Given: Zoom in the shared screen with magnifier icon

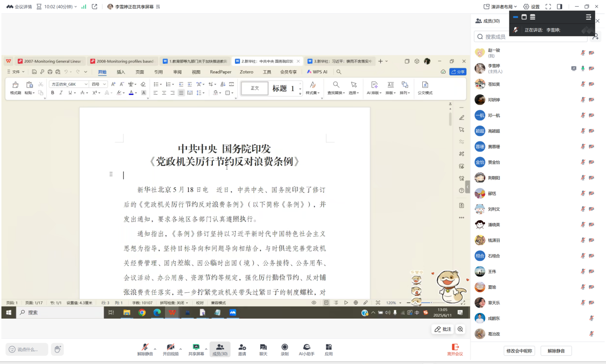Looking at the screenshot, I should (460, 329).
